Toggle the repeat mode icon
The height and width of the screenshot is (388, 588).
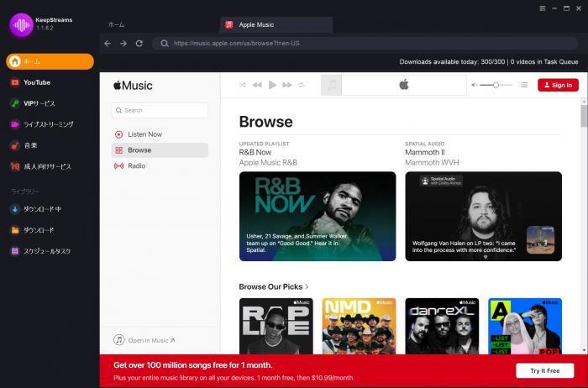302,85
